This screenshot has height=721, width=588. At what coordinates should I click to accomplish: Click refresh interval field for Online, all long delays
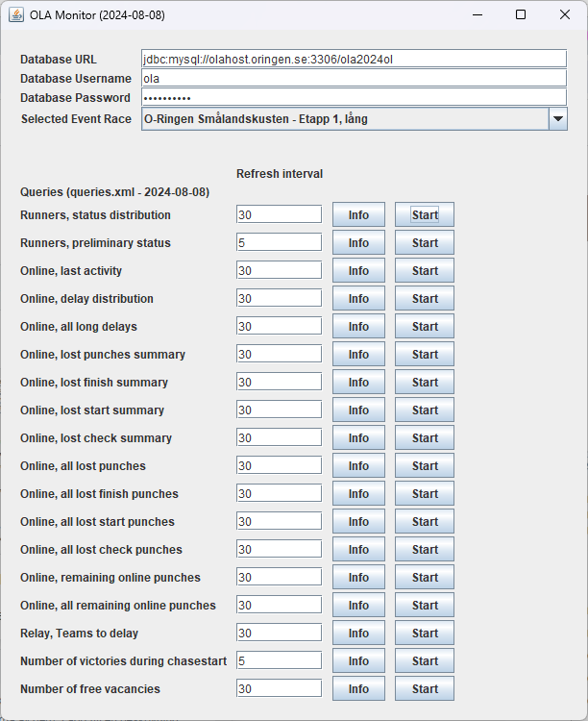279,327
